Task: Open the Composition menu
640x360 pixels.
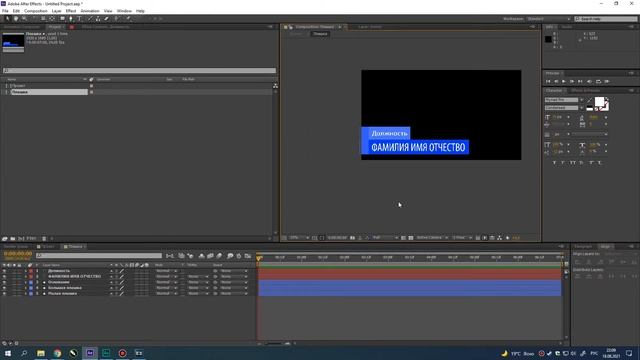Action: pos(36,11)
